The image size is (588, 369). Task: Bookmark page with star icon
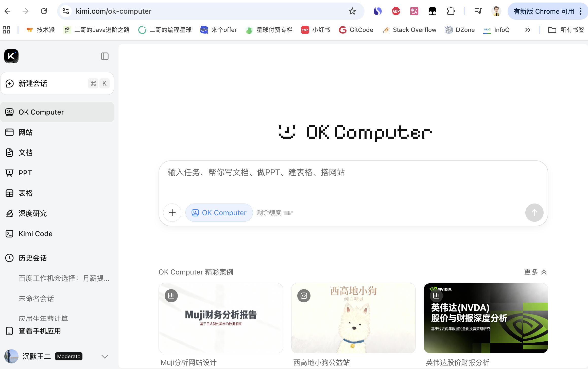click(352, 11)
